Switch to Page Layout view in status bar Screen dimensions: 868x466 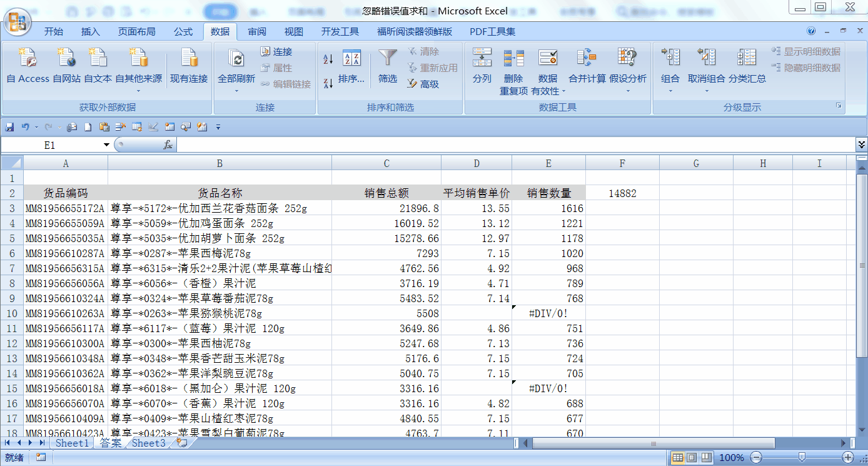click(x=692, y=458)
